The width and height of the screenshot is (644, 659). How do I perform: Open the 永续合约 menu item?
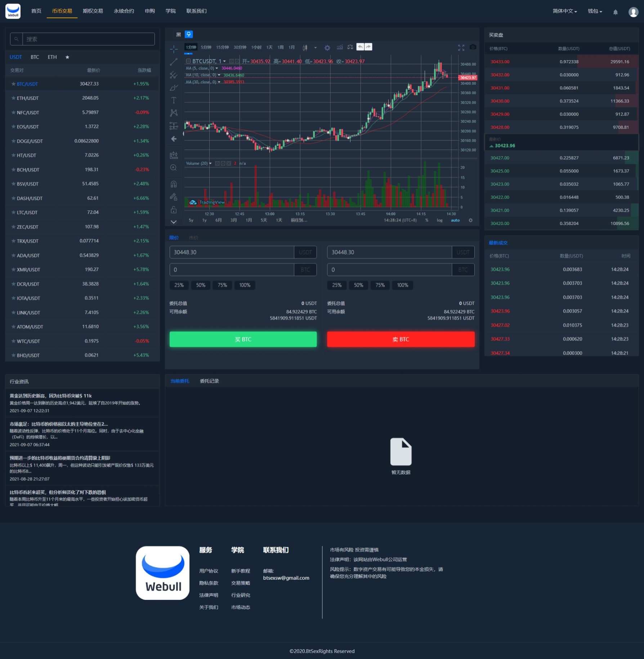point(124,11)
